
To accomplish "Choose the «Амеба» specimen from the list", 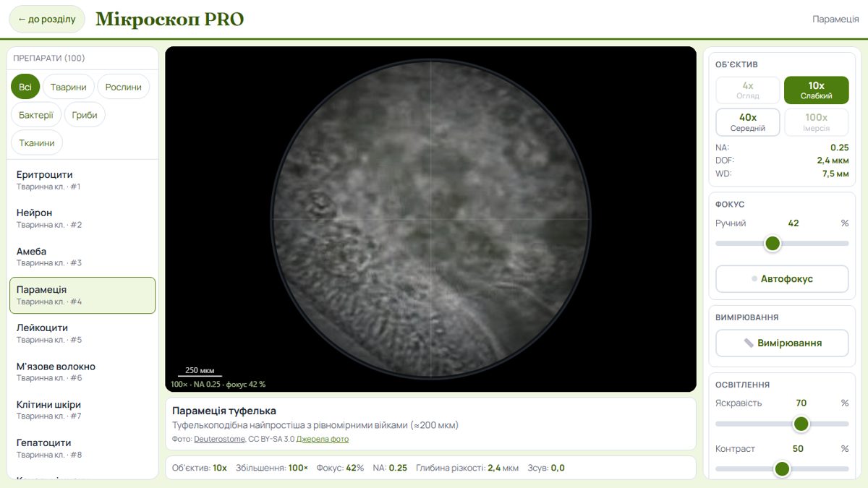I will click(x=82, y=257).
